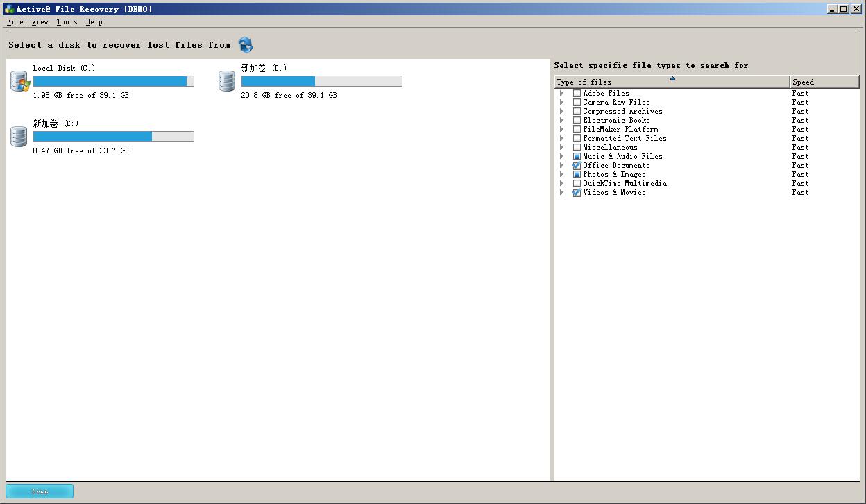Tick the Electronic Books checkbox

[x=577, y=121]
